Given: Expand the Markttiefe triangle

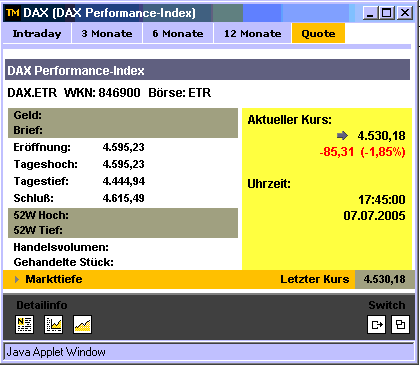Looking at the screenshot, I should pos(17,279).
